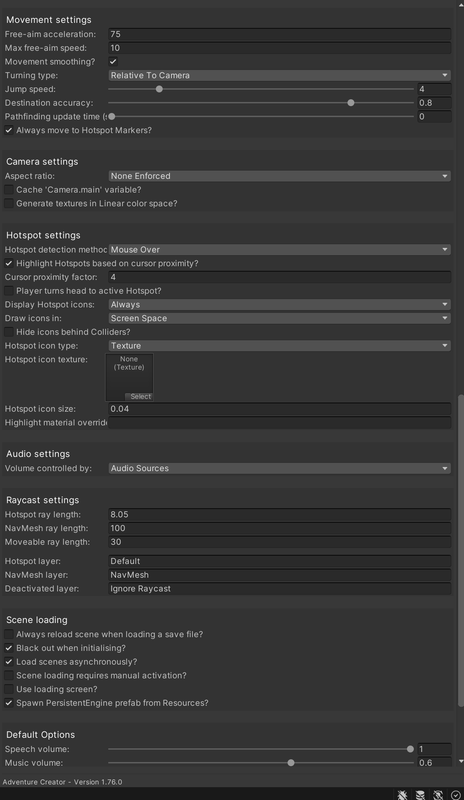Open Volume controlled by dropdown
The width and height of the screenshot is (464, 800).
pos(279,468)
